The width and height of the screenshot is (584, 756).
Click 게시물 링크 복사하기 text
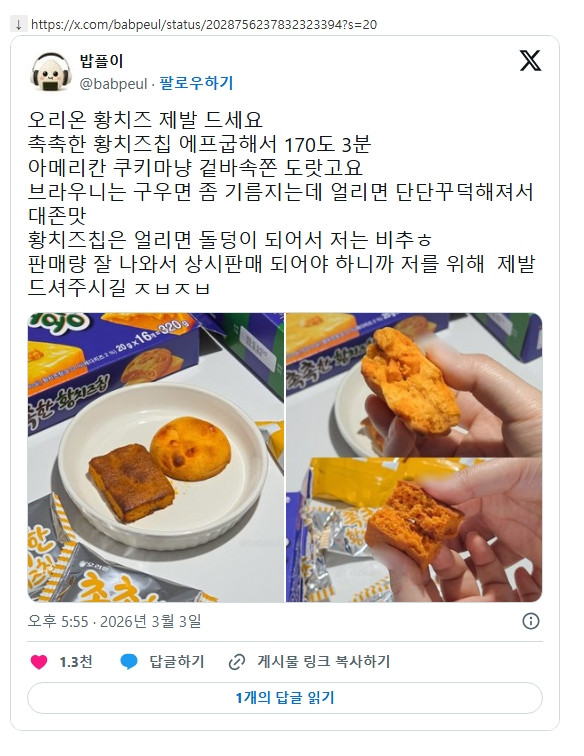tap(324, 662)
